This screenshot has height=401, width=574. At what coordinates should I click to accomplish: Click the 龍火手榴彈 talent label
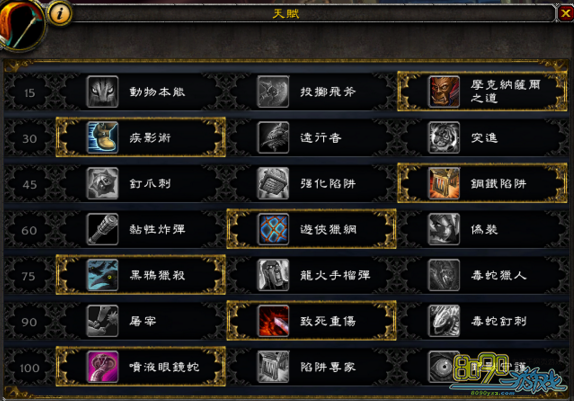click(x=335, y=275)
